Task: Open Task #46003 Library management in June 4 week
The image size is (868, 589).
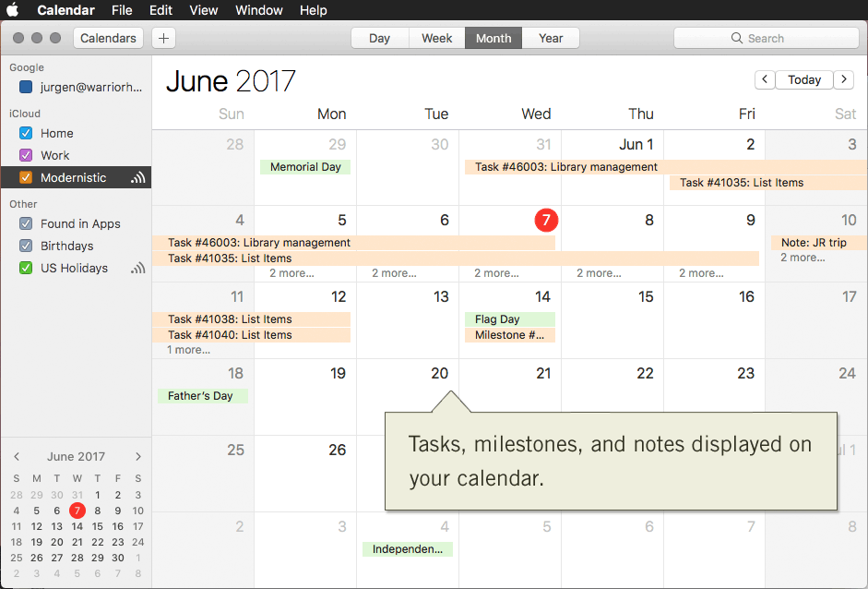Action: tap(353, 243)
